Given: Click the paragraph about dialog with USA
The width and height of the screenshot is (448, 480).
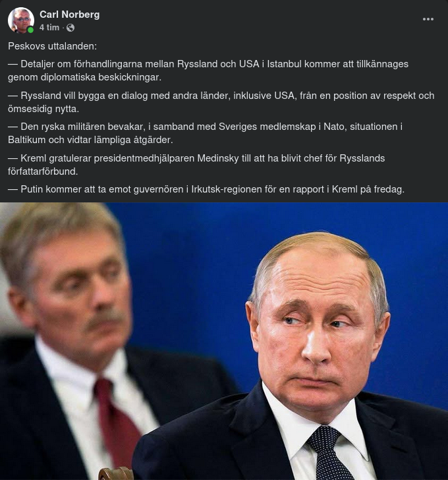Looking at the screenshot, I should tap(221, 102).
